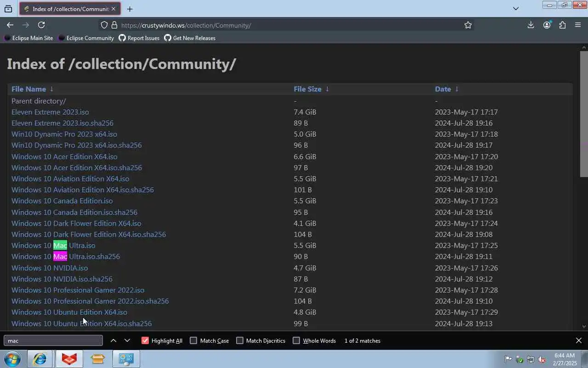588x368 pixels.
Task: Open Windows 10 Canada Edition.iso.sha256
Action: click(74, 212)
